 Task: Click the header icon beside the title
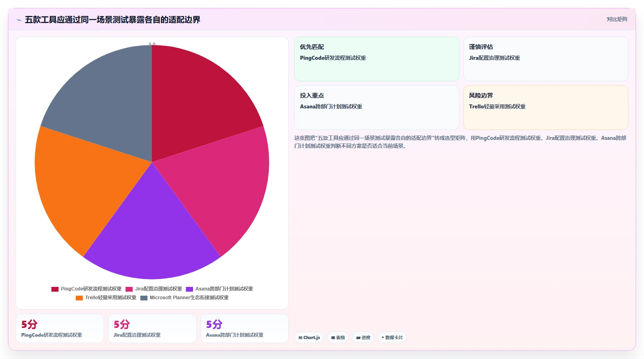tap(19, 20)
